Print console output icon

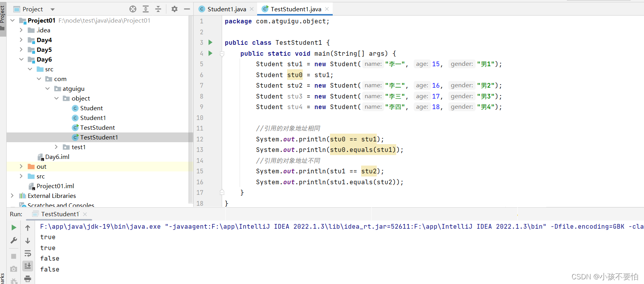pos(28,279)
